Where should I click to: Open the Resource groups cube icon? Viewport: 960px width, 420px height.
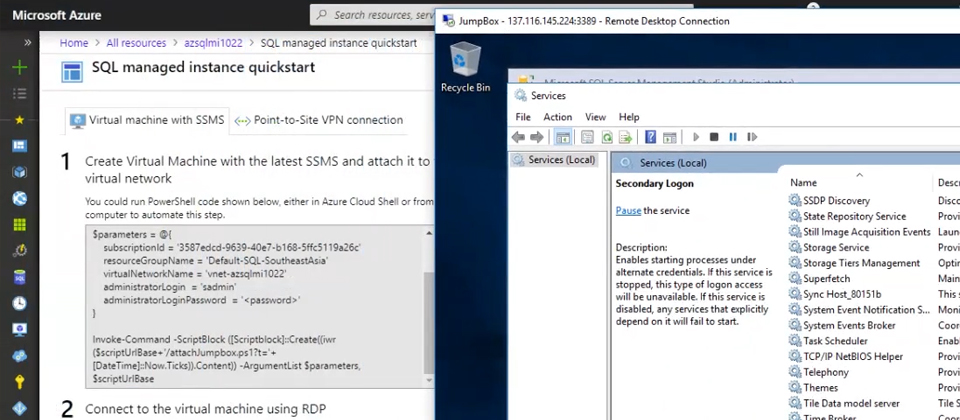pos(20,172)
